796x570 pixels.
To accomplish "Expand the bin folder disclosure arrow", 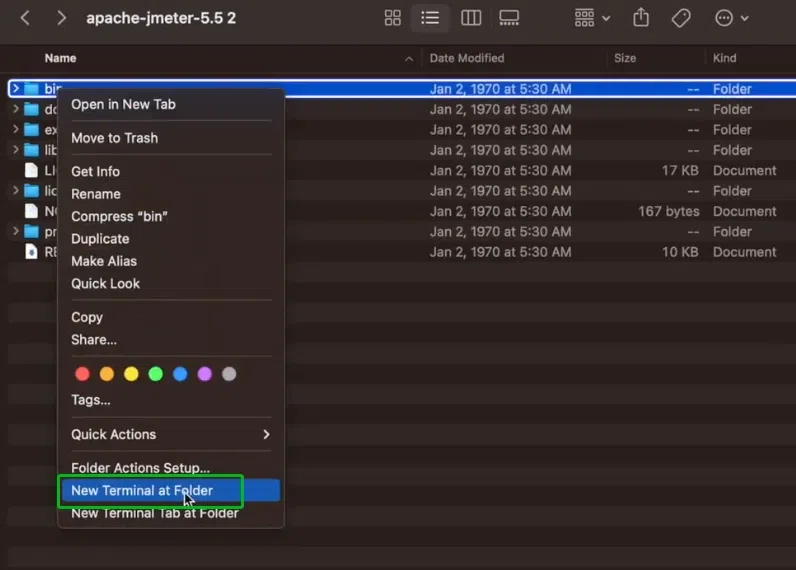I will (x=16, y=88).
